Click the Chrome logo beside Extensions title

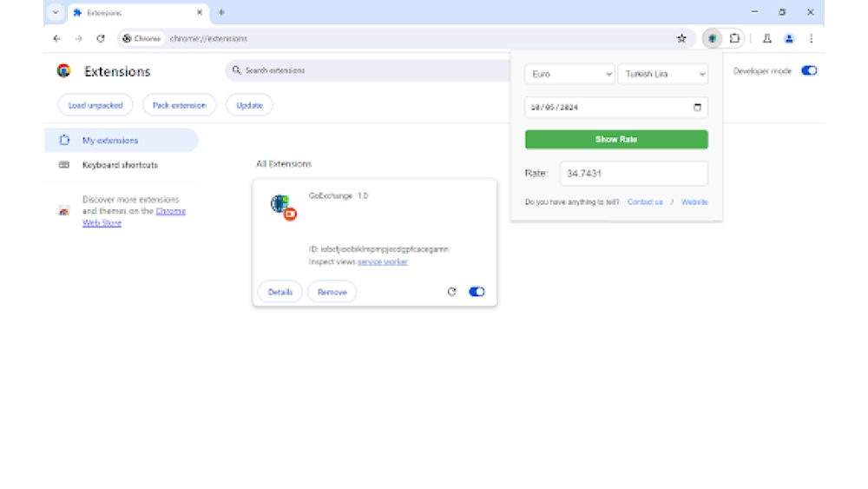pos(64,71)
